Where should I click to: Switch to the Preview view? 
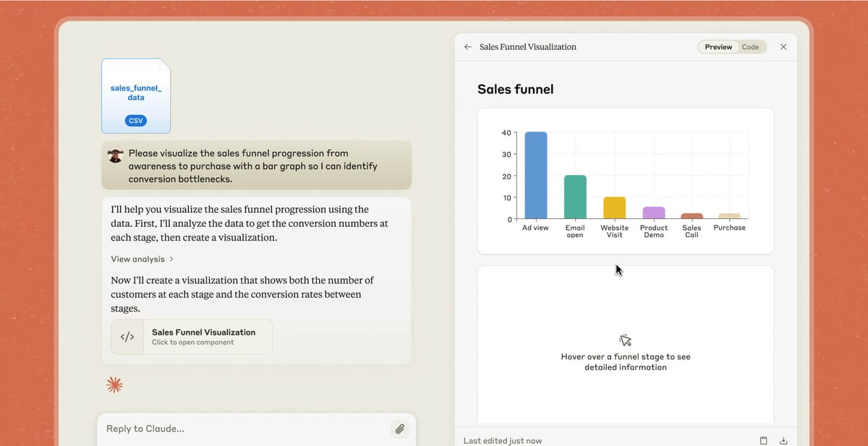[x=718, y=47]
